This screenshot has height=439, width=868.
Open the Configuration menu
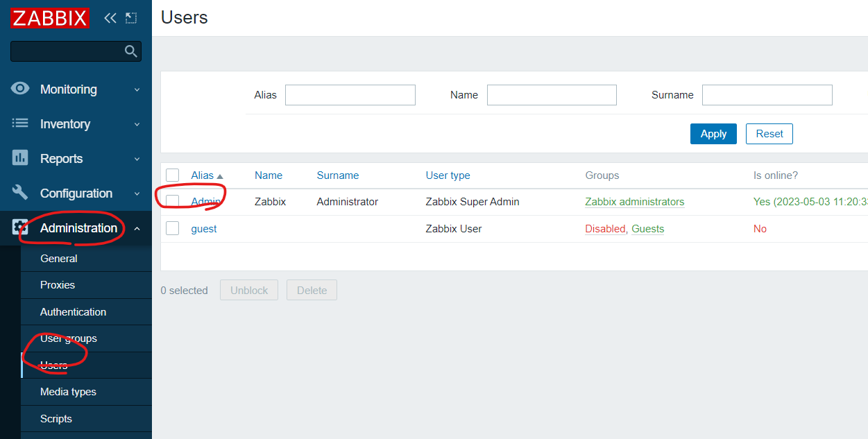(76, 193)
